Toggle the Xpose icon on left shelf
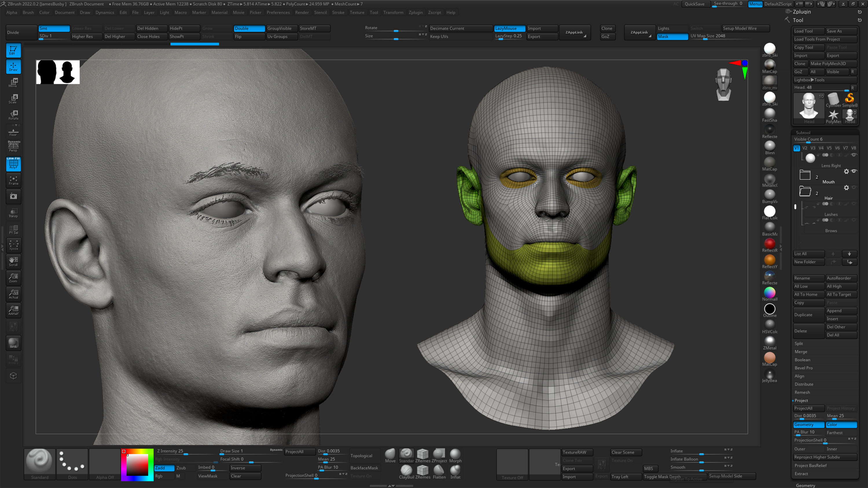868x488 pixels. (x=14, y=245)
